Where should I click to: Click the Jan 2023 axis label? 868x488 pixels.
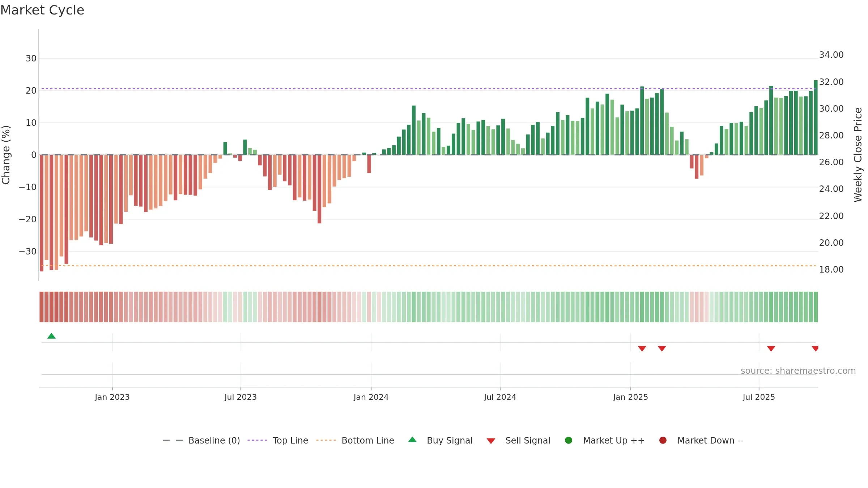click(112, 397)
